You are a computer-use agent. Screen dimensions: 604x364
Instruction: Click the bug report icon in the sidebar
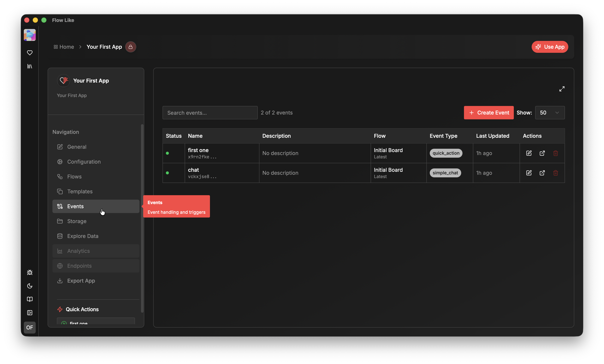click(29, 272)
